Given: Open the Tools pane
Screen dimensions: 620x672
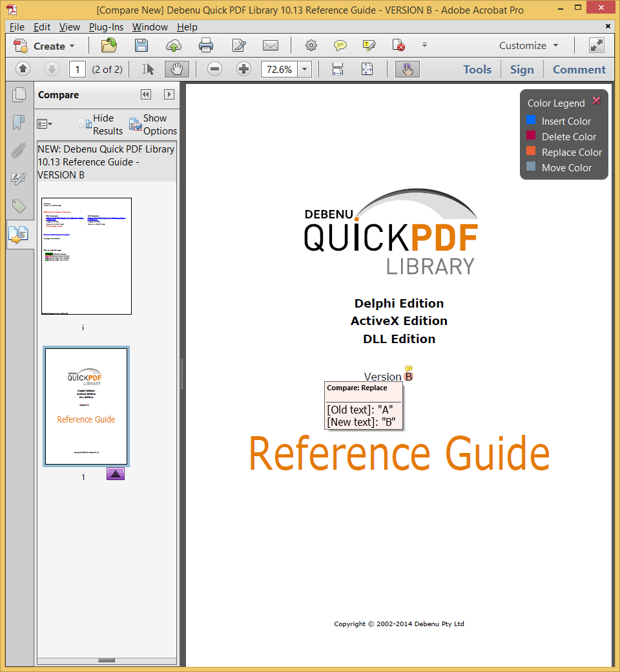Looking at the screenshot, I should tap(477, 69).
